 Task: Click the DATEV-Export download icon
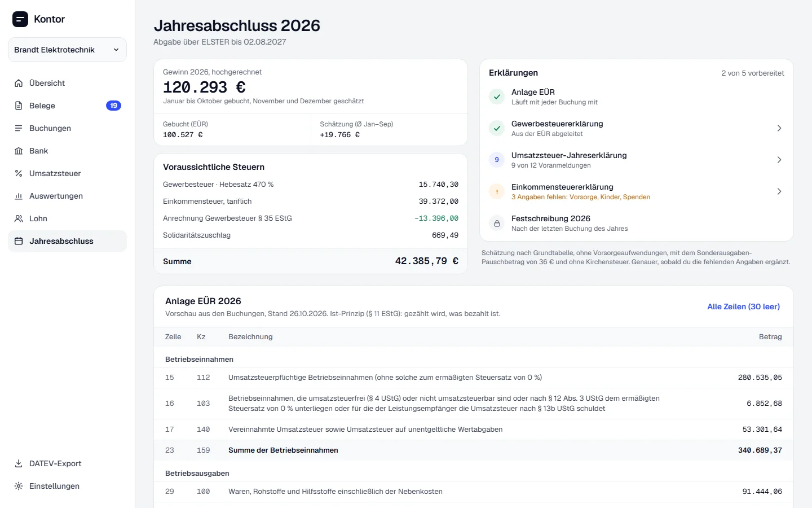[x=19, y=463]
